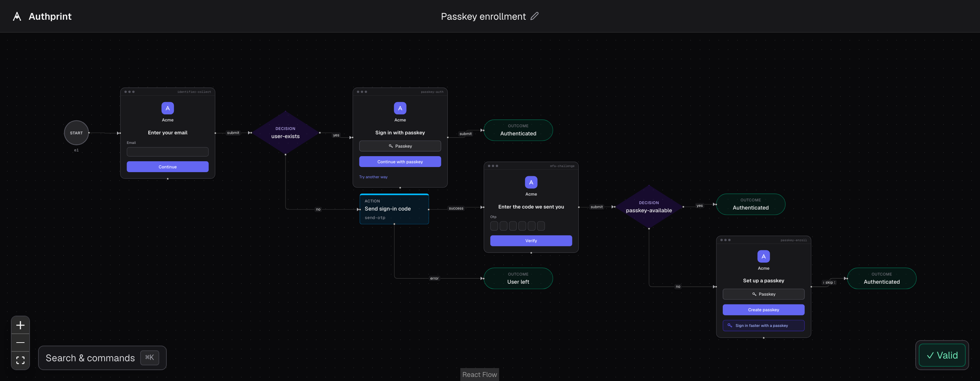Screen dimensions: 980x381
Task: Click the skip edge label
Action: (829, 282)
